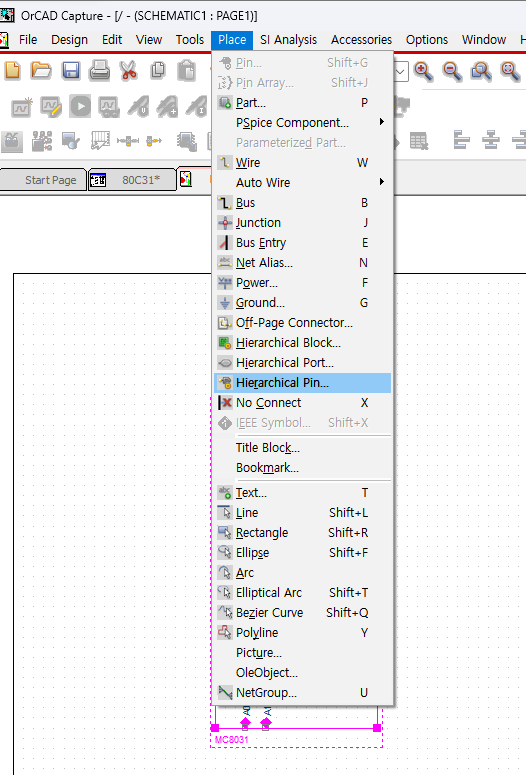Zoom out with the minus magnifier

coord(452,71)
